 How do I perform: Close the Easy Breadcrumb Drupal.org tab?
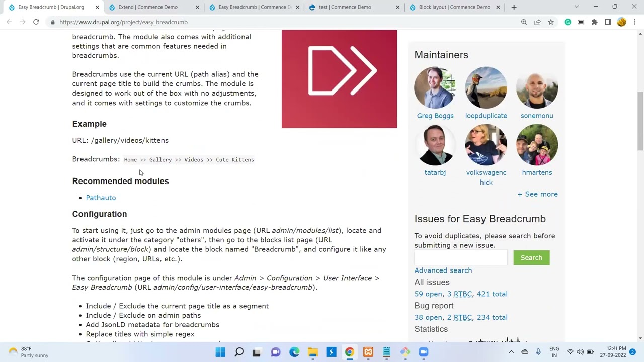pos(97,7)
